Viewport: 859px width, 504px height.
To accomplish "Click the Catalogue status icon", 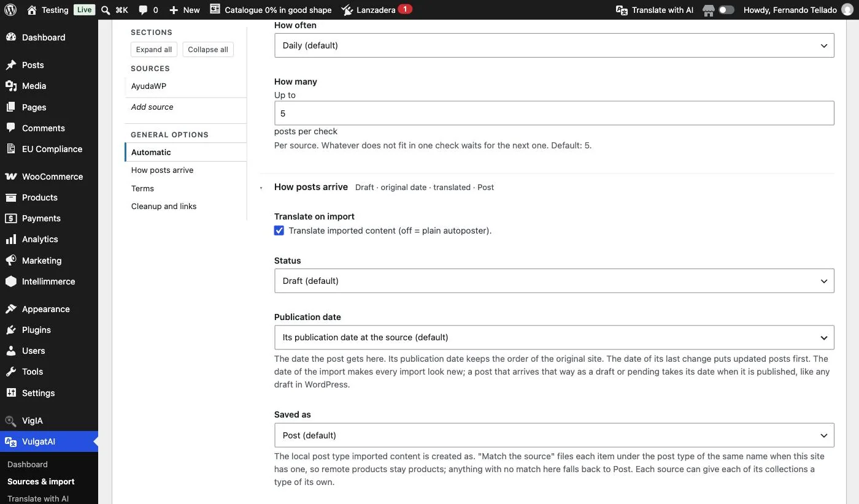I will click(215, 9).
